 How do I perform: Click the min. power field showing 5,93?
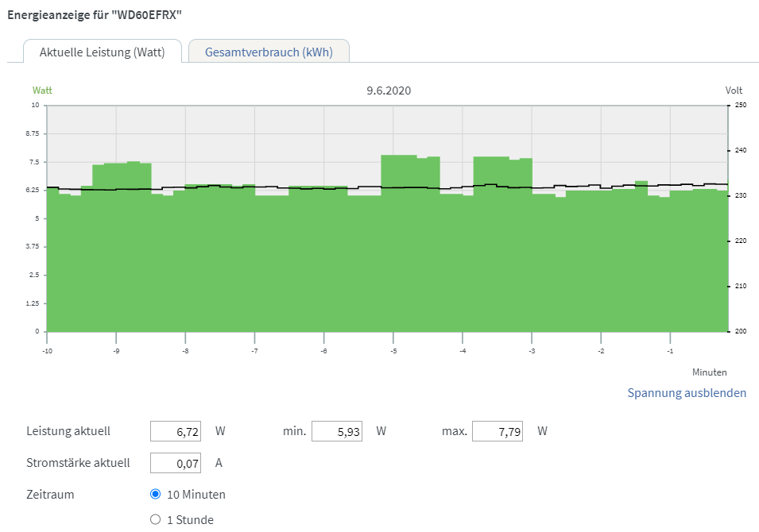[337, 431]
